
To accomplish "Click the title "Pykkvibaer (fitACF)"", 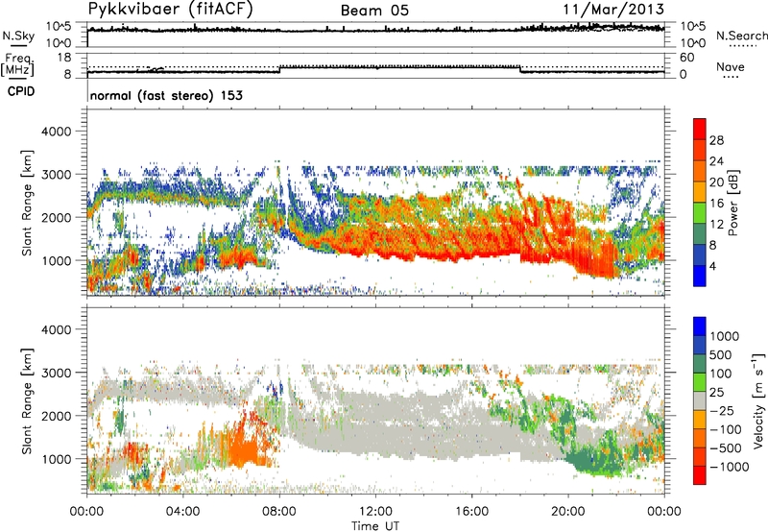I will click(x=170, y=10).
